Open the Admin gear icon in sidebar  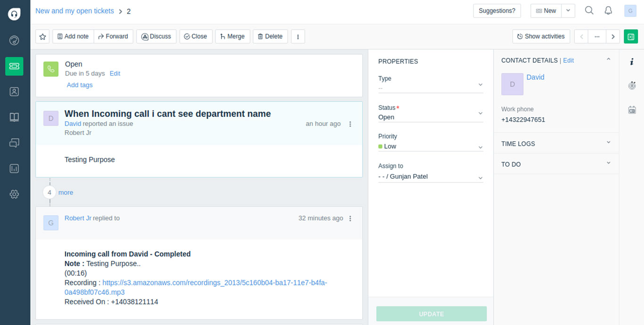coord(14,194)
